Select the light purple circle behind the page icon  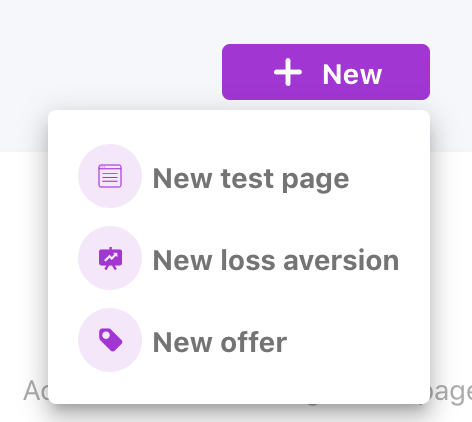[110, 176]
